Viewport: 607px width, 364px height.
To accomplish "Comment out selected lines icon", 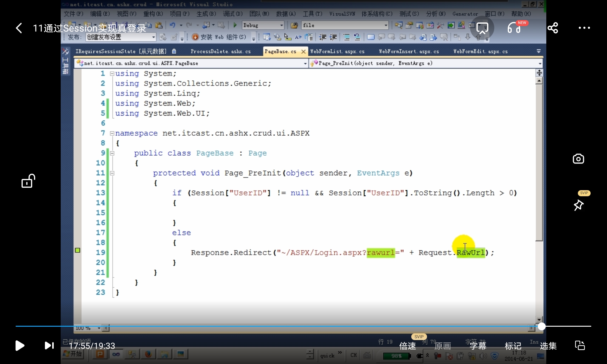I will tap(346, 37).
